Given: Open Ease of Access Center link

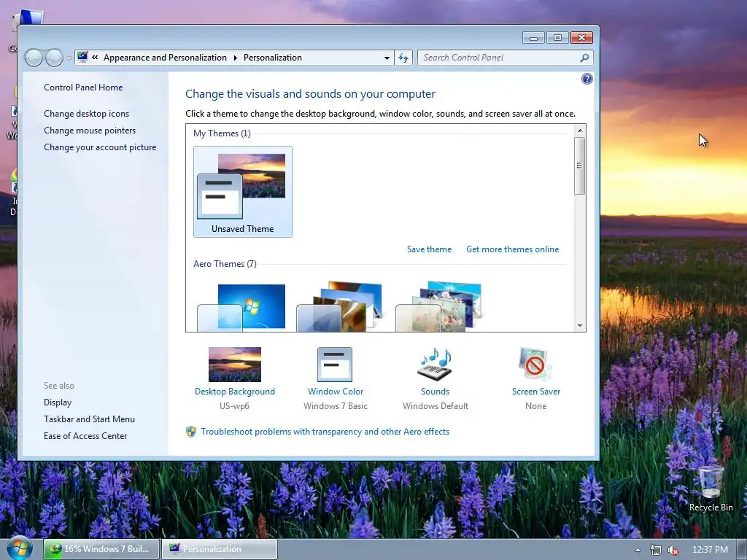Looking at the screenshot, I should 85,436.
